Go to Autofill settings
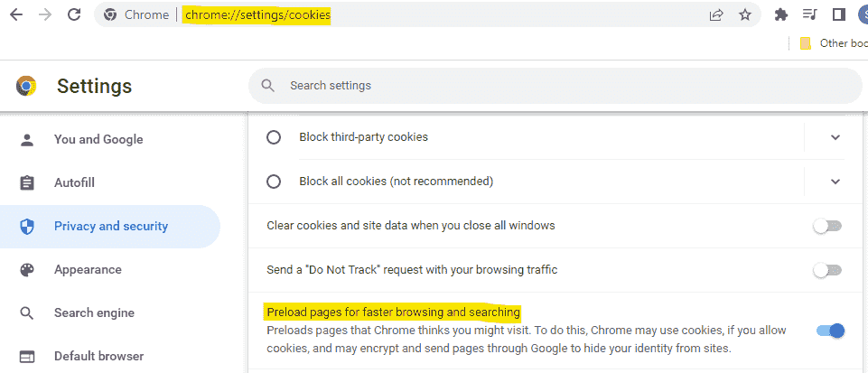868x373 pixels. (74, 183)
